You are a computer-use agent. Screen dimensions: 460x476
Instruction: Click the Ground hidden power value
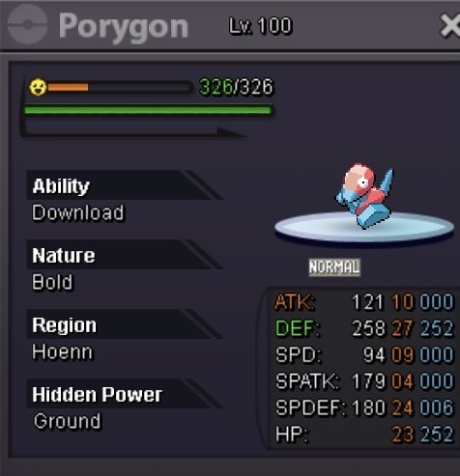click(x=67, y=421)
